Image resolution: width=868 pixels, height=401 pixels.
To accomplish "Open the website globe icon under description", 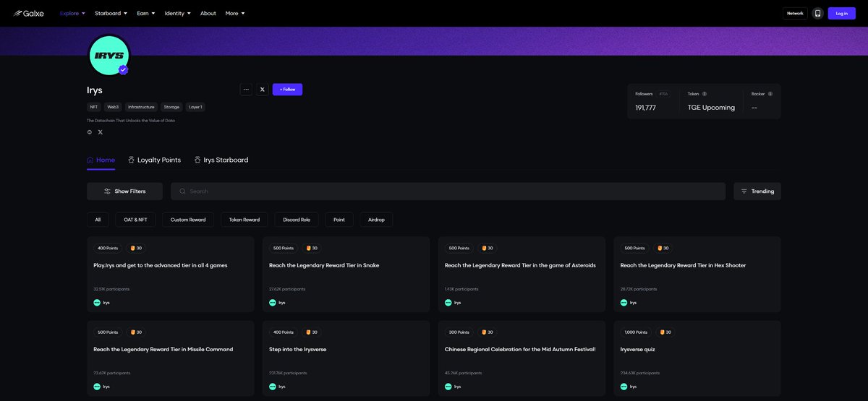I will pyautogui.click(x=90, y=132).
